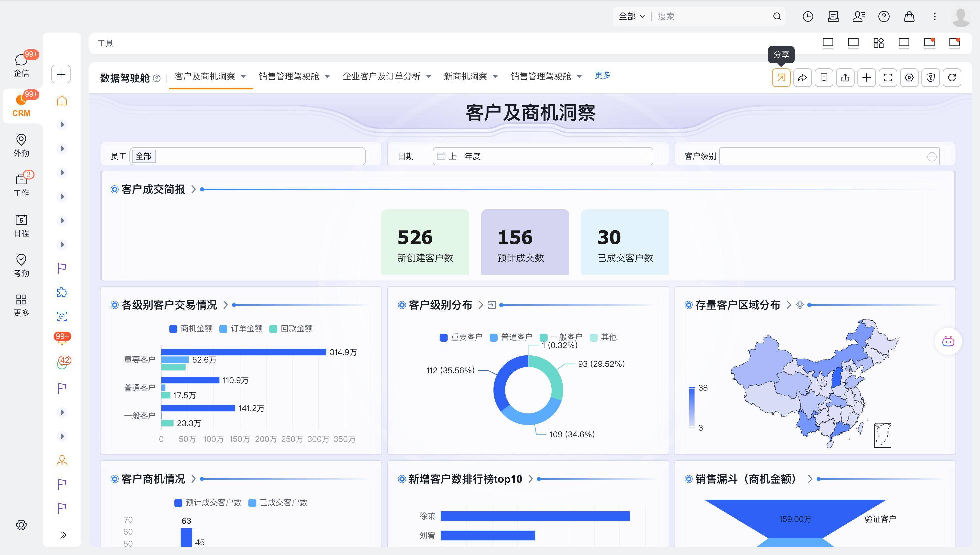Viewport: 980px width, 555px height.
Task: Open the three-dot more menu in header
Action: click(x=934, y=16)
